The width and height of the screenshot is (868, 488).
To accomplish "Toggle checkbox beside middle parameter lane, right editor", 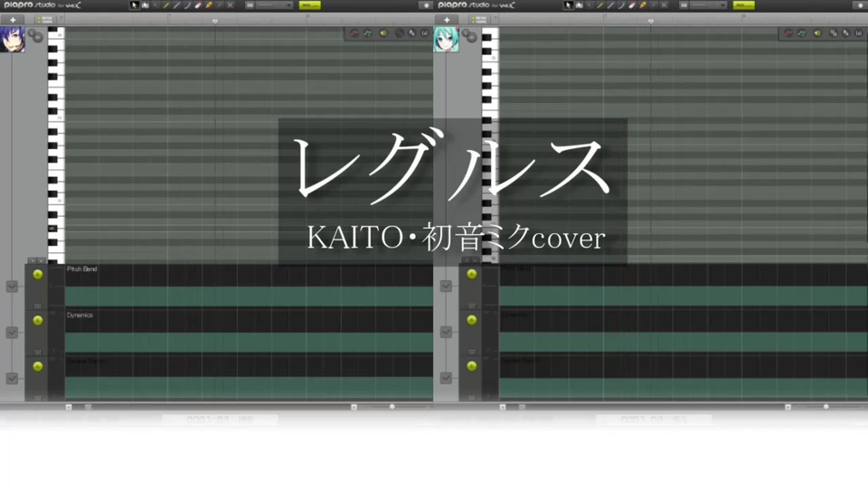I will click(x=446, y=332).
